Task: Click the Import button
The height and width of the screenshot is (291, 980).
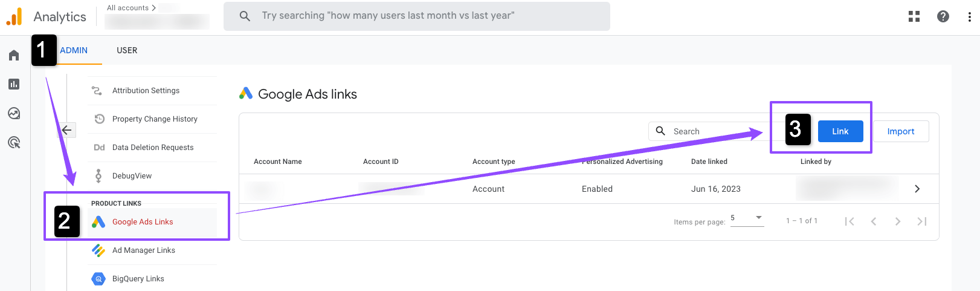Action: [x=901, y=131]
